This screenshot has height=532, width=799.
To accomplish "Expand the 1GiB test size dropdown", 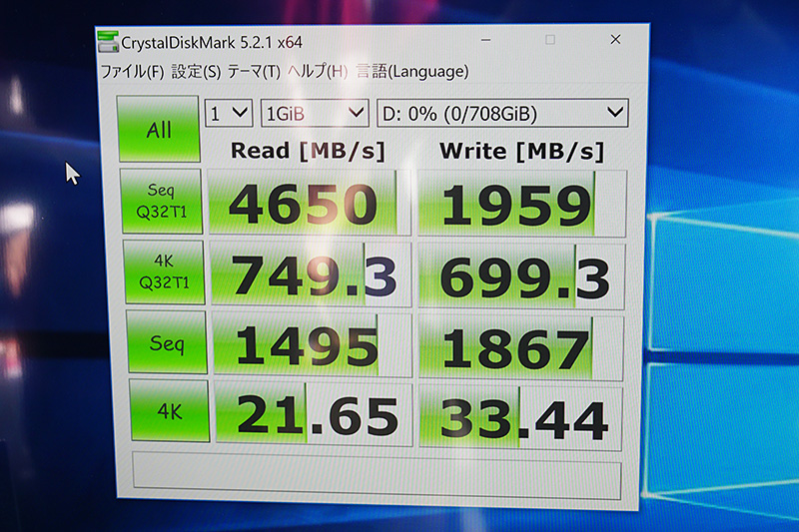I will (315, 113).
